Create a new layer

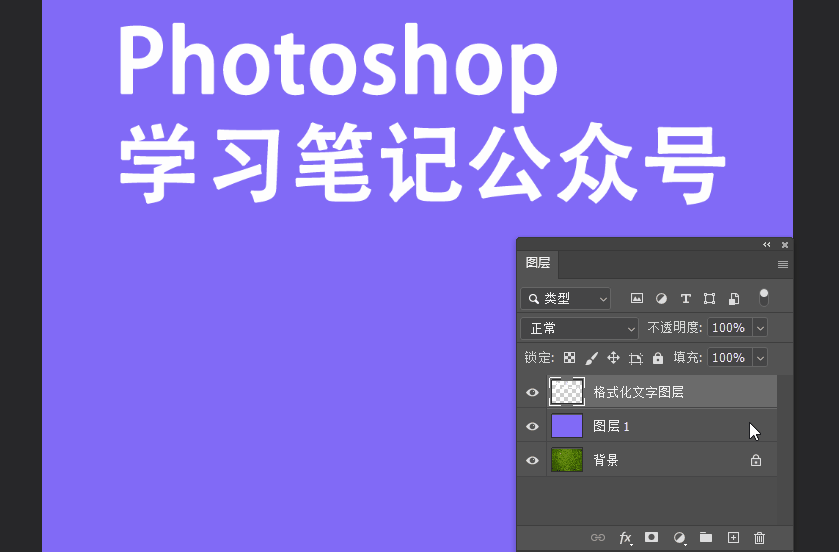733,538
